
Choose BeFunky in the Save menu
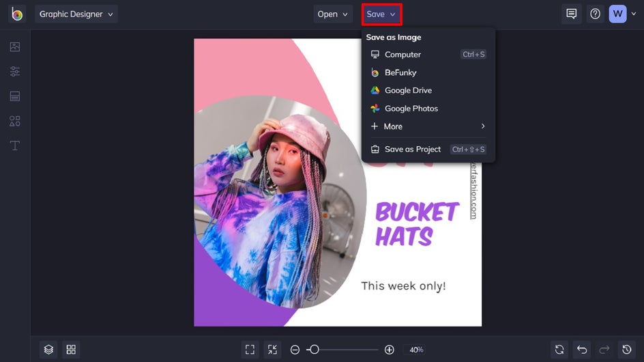428,72
